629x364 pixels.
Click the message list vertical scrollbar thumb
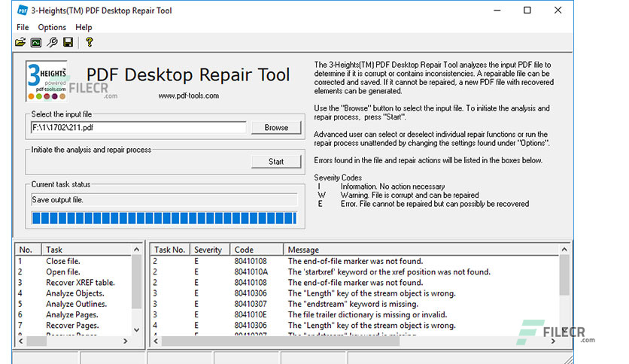564,275
